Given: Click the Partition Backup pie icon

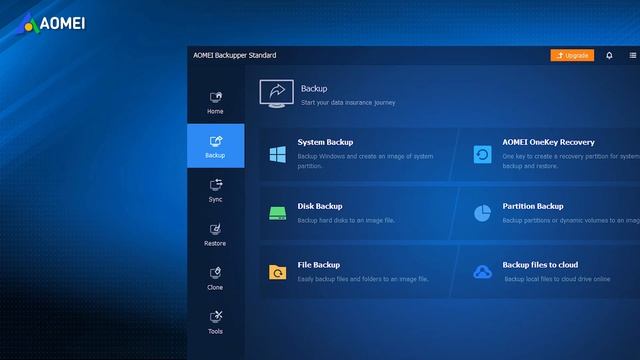Looking at the screenshot, I should (x=482, y=213).
